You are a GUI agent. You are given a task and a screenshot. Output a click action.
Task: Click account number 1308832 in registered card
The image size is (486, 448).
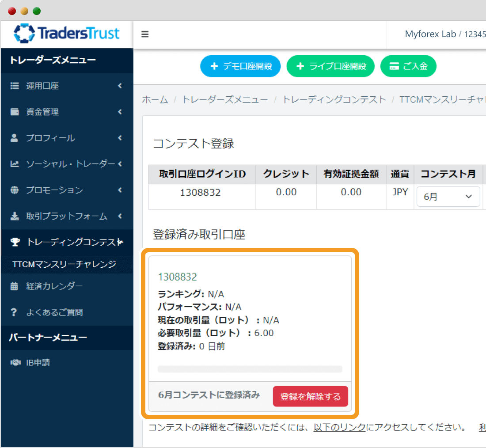tap(177, 277)
